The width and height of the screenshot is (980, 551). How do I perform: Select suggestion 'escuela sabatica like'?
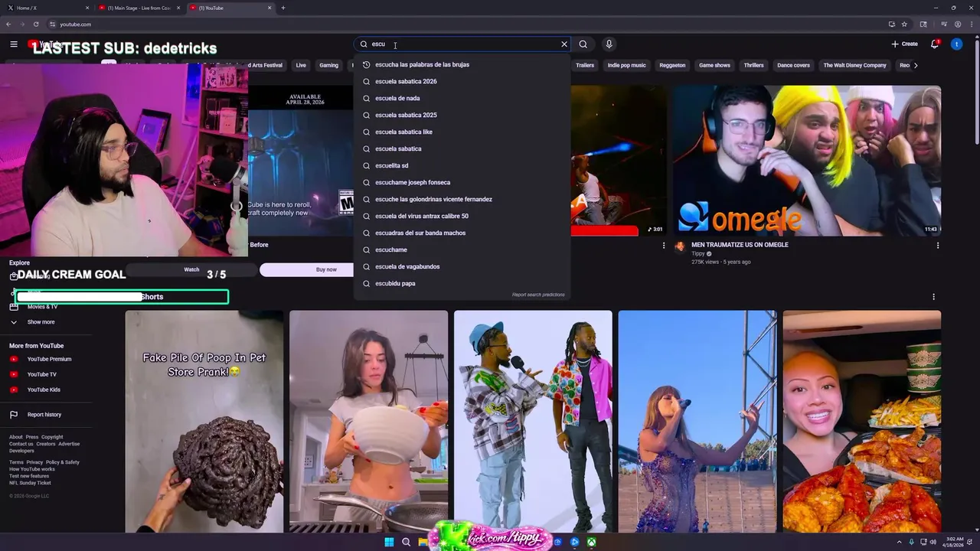point(462,132)
